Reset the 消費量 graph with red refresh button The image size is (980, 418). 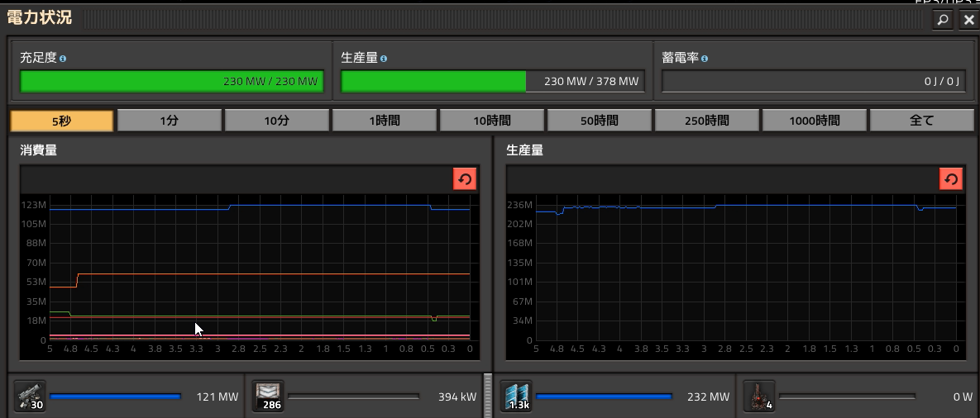465,180
